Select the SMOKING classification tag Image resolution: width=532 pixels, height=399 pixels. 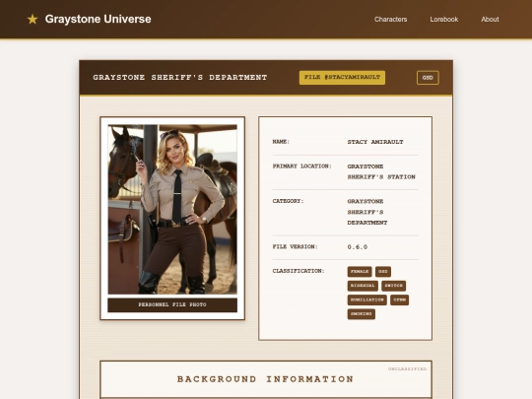pos(361,314)
